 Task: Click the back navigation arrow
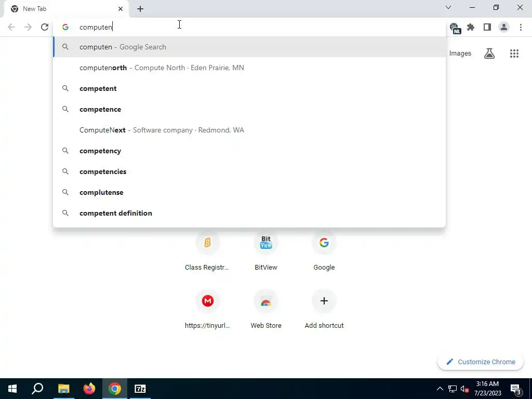(11, 27)
